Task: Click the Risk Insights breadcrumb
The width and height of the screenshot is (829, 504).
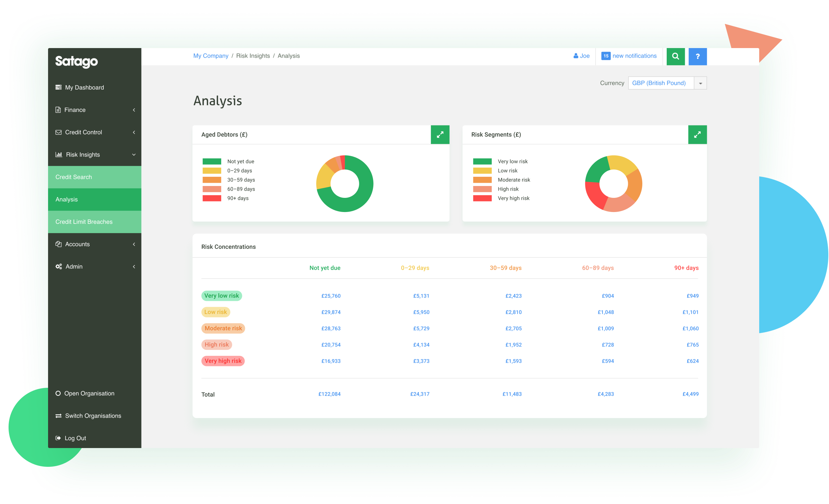Action: tap(253, 56)
